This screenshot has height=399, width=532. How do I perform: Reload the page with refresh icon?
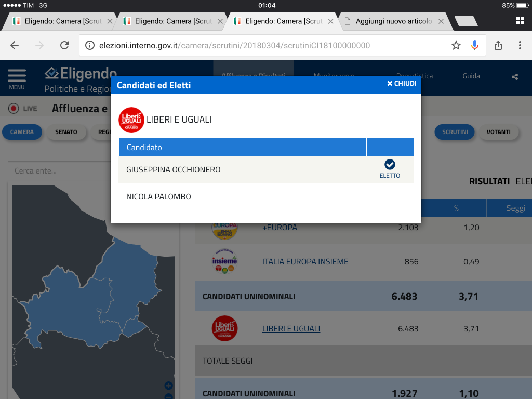click(x=64, y=45)
